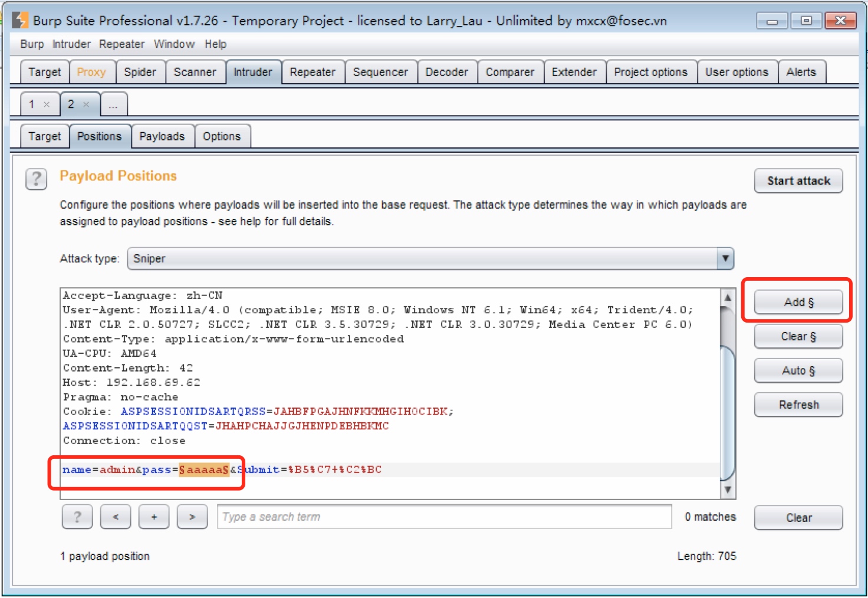868x598 pixels.
Task: Switch to the Spider tab
Action: [x=140, y=72]
